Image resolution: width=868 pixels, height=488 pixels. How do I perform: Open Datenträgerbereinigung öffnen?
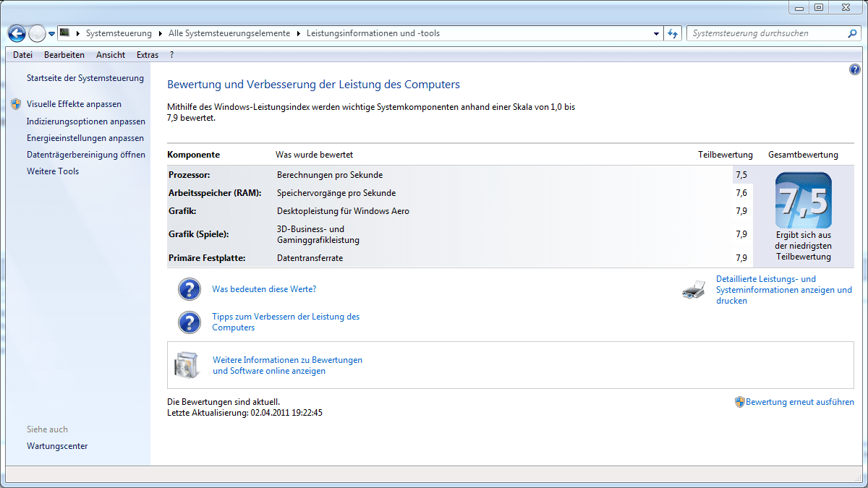coord(86,155)
